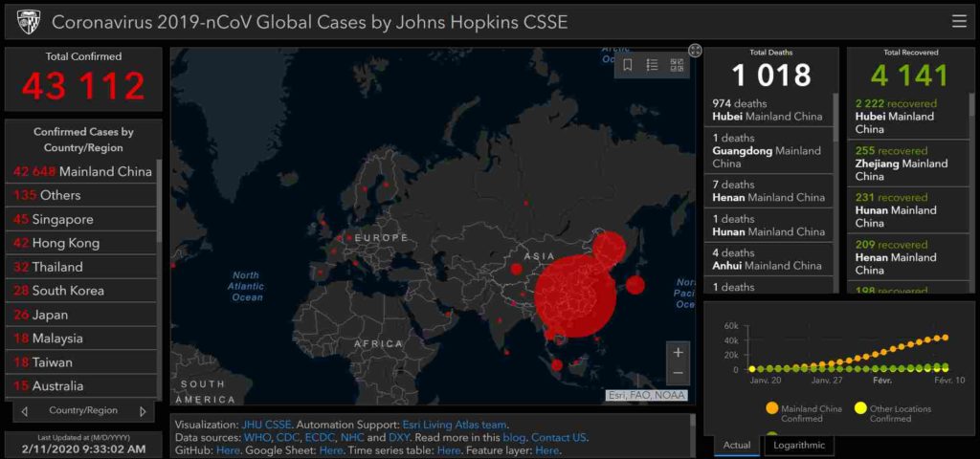
Task: Select South Korea in country list
Action: 80,291
